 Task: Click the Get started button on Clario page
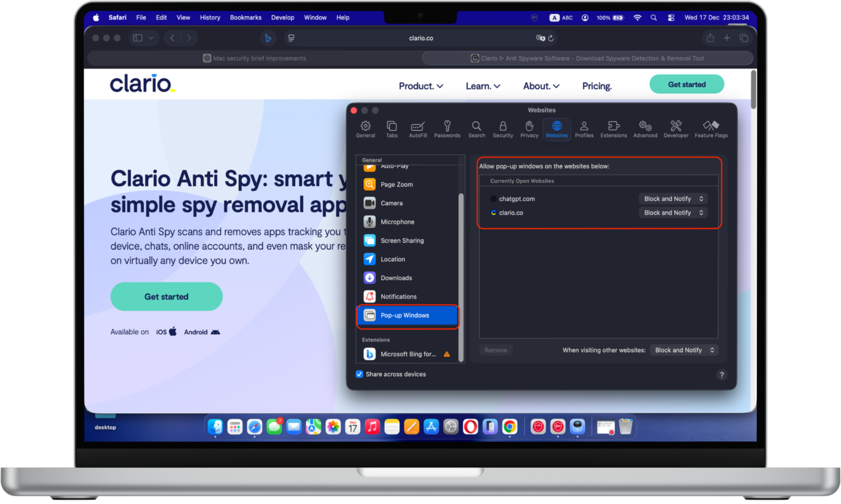pyautogui.click(x=166, y=296)
